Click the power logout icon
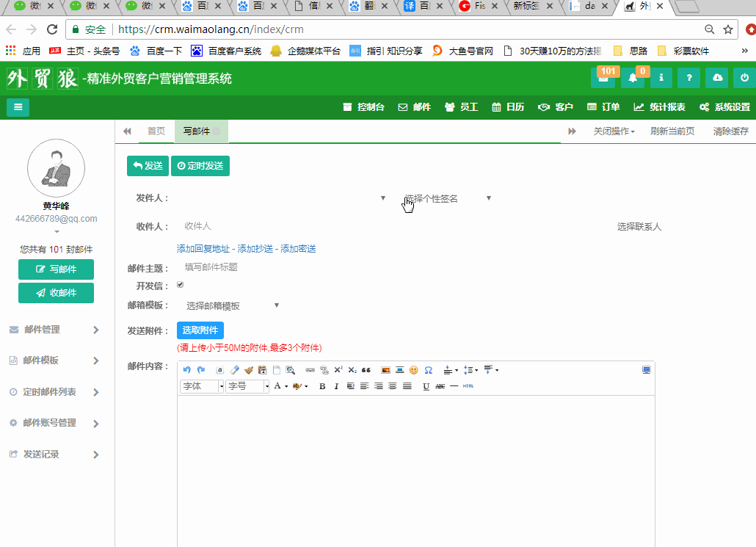Image resolution: width=756 pixels, height=547 pixels. 744,78
